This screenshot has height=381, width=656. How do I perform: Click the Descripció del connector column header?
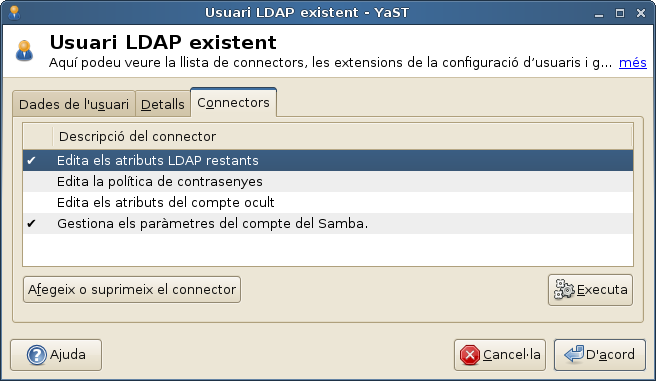point(342,136)
